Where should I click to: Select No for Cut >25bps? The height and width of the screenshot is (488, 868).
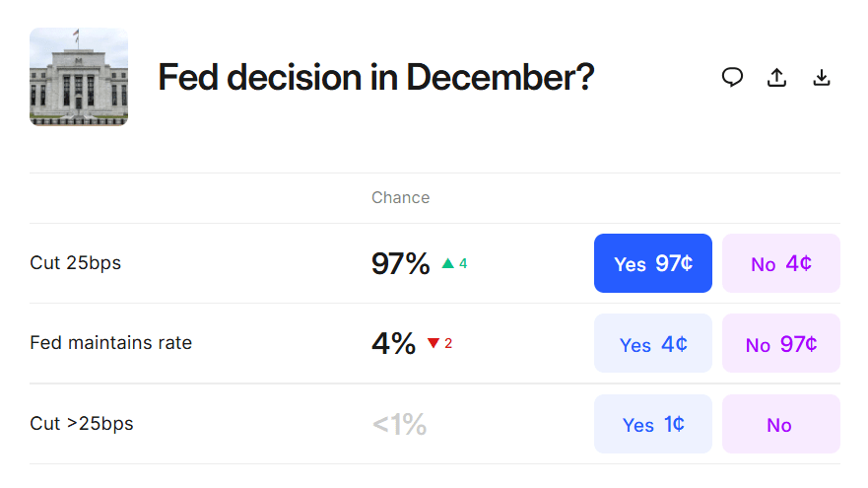point(780,424)
